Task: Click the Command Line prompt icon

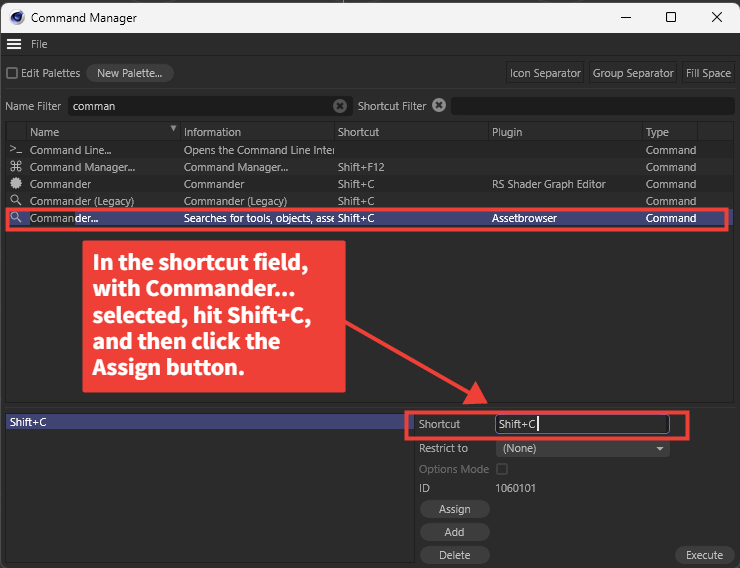Action: [16, 150]
